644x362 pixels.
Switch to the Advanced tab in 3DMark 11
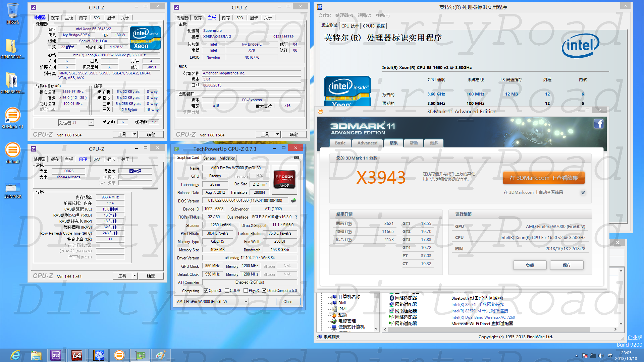click(x=367, y=143)
